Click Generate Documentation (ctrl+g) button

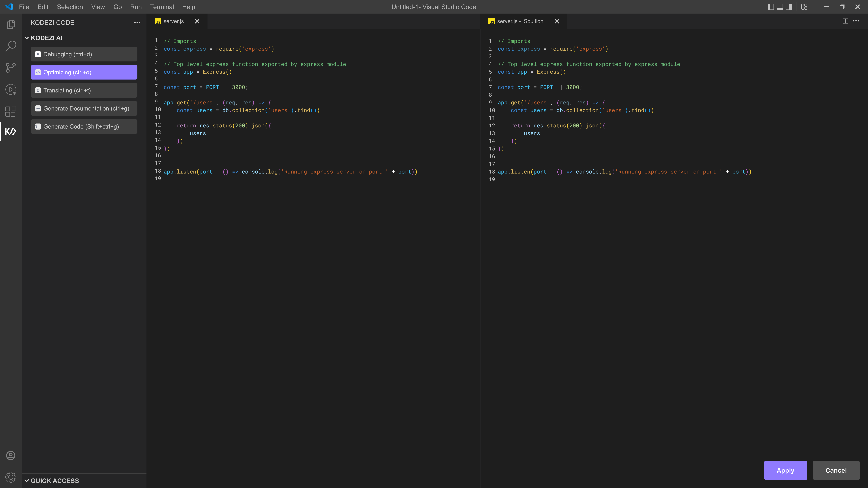point(84,108)
